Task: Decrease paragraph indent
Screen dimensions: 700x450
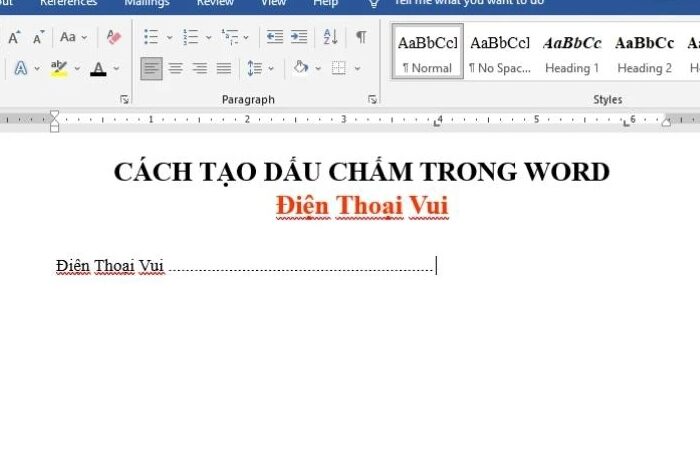Action: click(275, 37)
